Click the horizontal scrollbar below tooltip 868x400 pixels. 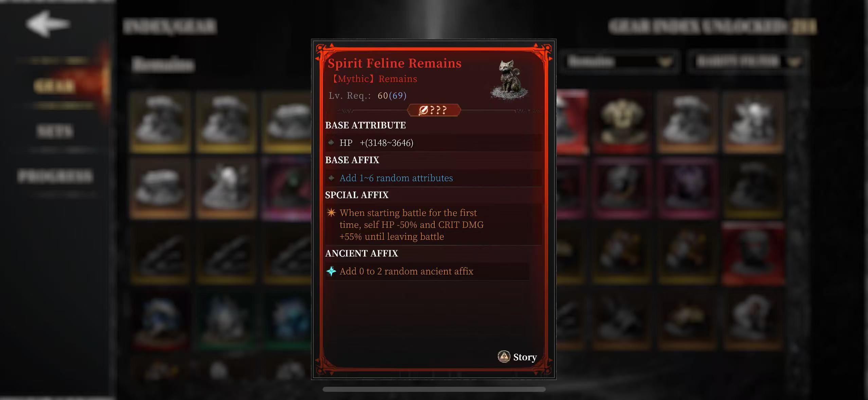pos(434,389)
